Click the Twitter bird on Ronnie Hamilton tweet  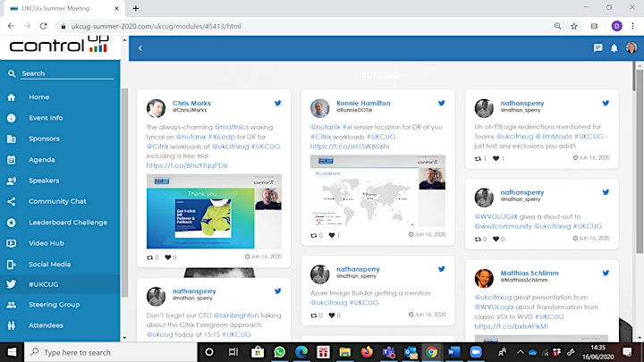(442, 103)
